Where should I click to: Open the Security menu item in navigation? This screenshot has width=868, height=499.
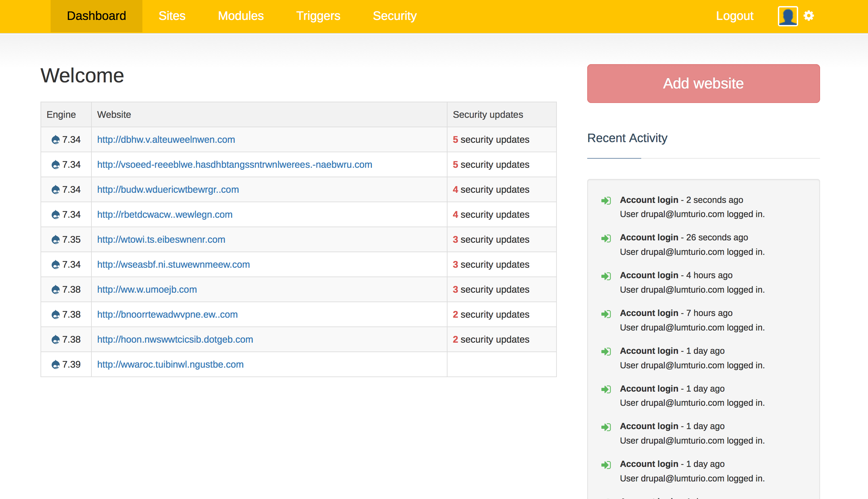coord(394,16)
